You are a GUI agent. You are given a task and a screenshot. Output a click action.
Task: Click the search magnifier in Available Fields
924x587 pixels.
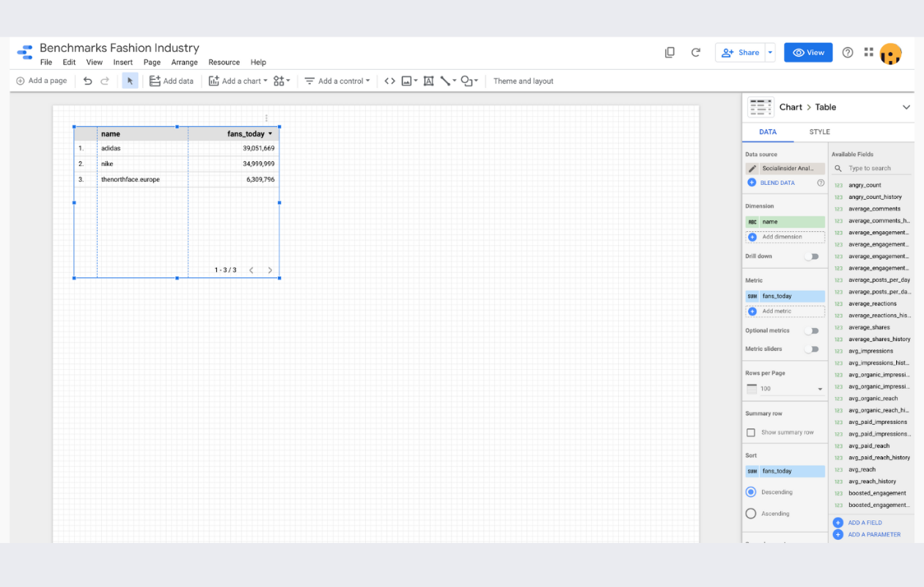click(838, 168)
